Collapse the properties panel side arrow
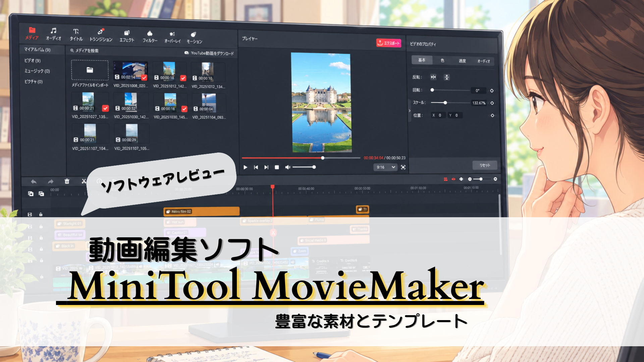 tap(410, 111)
